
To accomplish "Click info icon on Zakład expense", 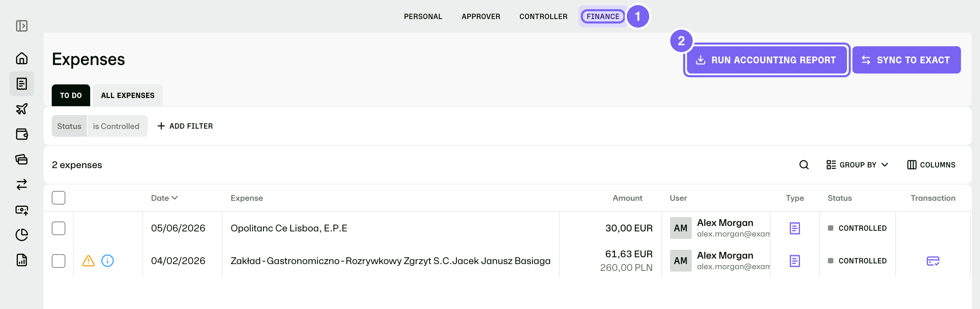I will [x=108, y=261].
